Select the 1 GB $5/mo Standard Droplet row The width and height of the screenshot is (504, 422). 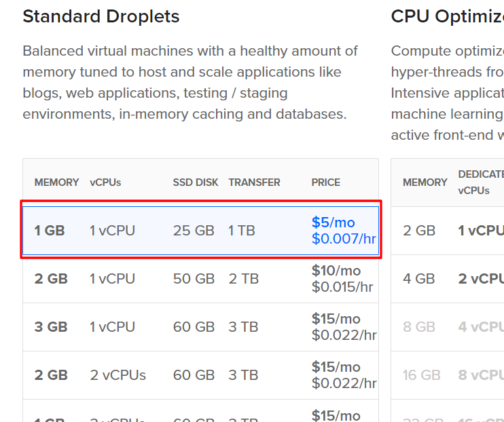pos(200,231)
